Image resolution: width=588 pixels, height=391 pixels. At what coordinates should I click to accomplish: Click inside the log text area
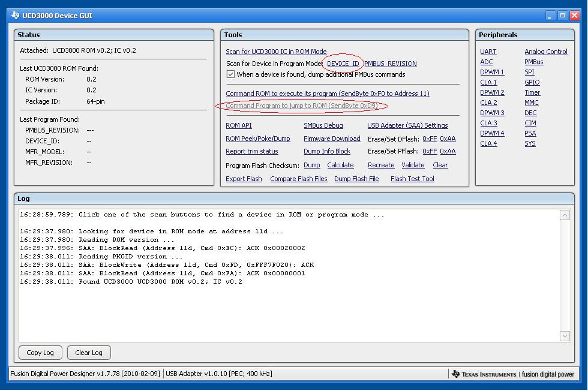(289, 275)
